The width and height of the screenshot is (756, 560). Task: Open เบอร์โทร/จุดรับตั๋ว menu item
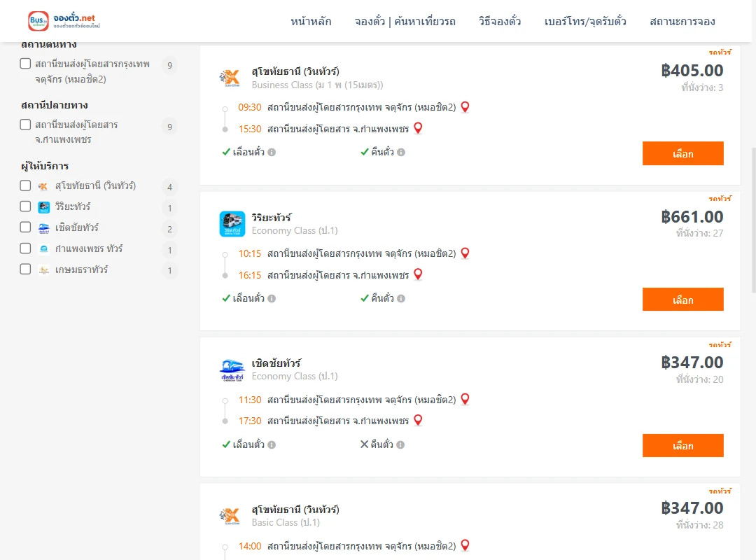click(x=585, y=21)
